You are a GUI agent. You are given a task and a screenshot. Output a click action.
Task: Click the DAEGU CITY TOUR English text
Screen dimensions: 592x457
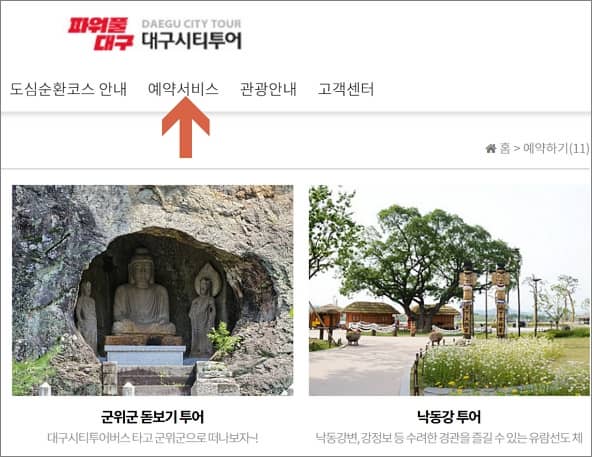click(x=191, y=24)
